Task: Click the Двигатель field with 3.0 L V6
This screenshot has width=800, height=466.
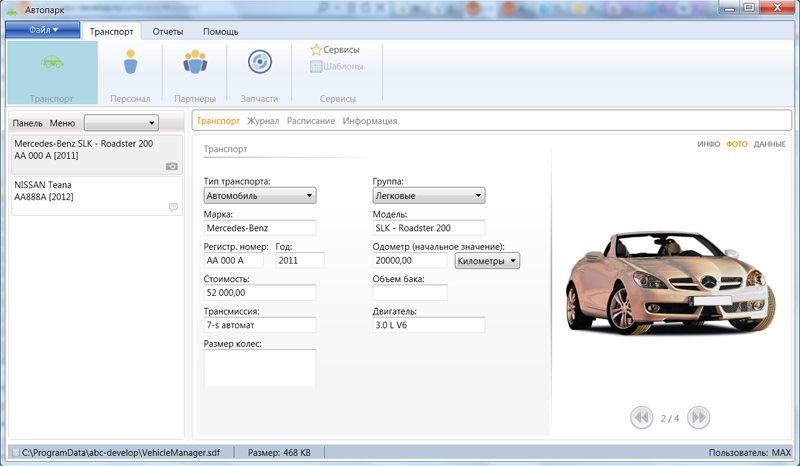Action: coord(429,325)
